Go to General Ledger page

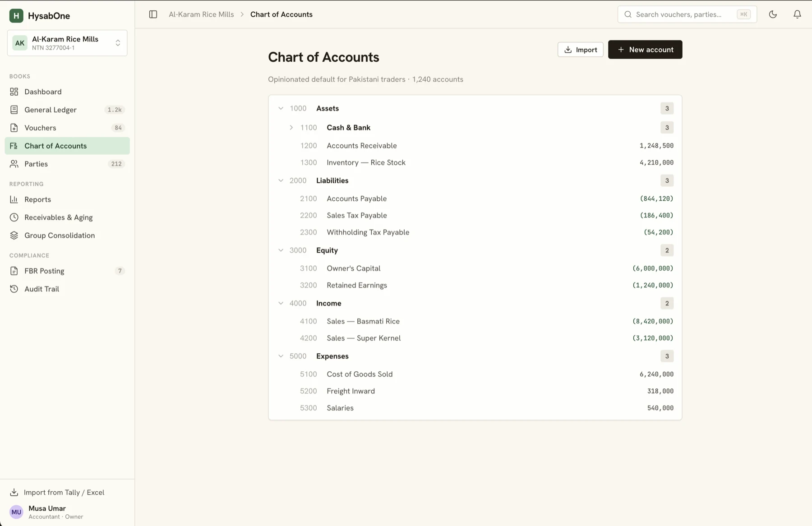click(x=67, y=110)
